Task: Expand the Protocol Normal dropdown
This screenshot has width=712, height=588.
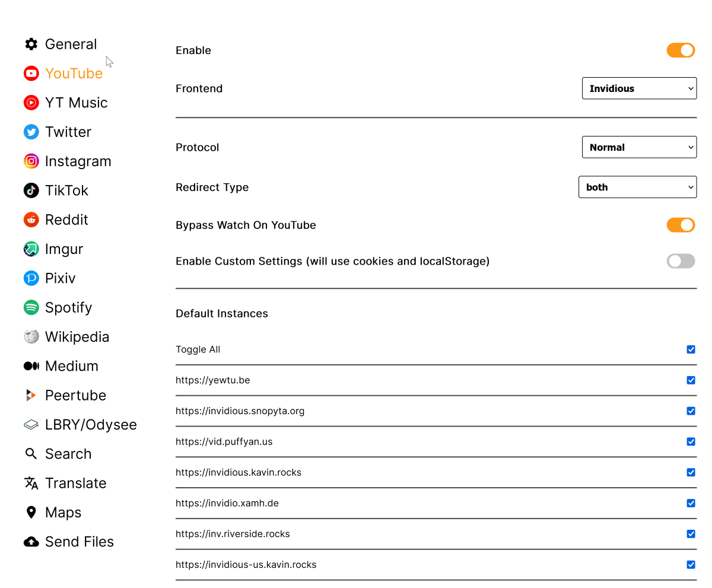Action: pos(639,147)
